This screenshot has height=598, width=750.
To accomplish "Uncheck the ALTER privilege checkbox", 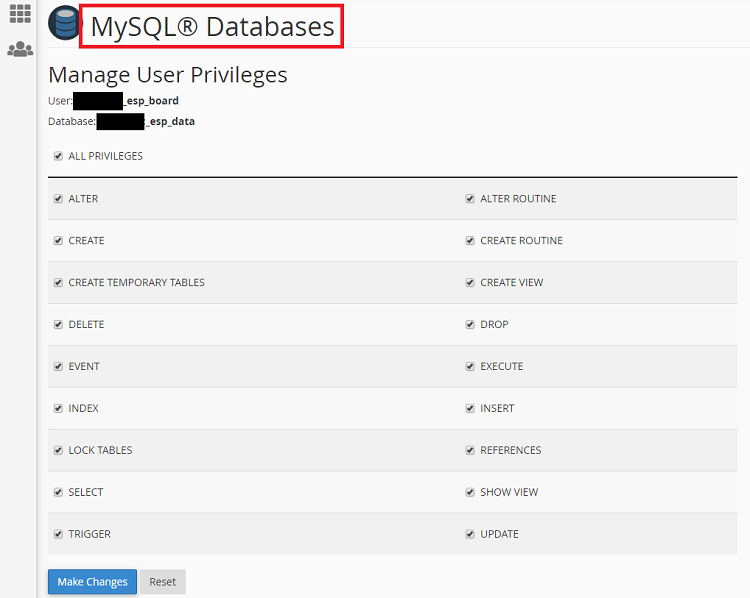I will pyautogui.click(x=59, y=199).
